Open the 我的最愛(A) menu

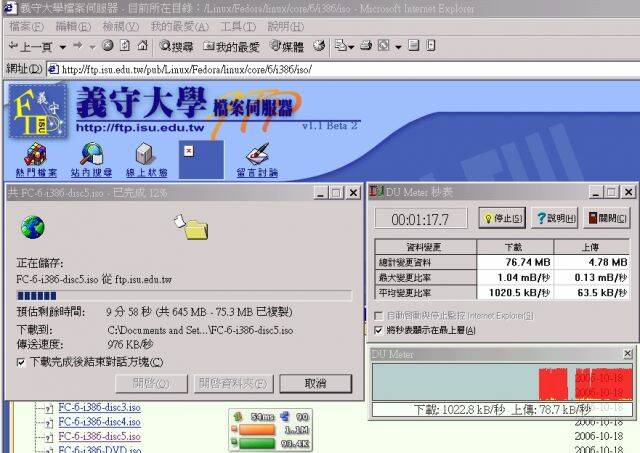click(x=180, y=27)
